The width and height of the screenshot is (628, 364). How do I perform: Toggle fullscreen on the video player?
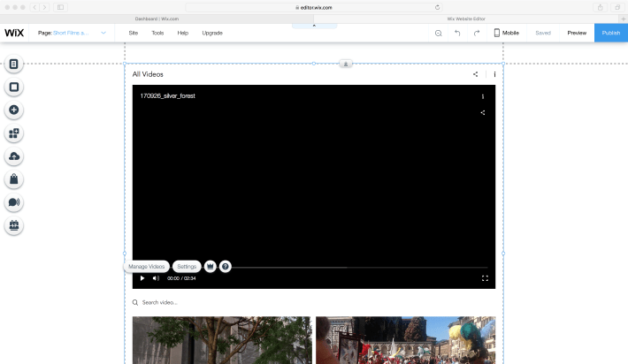point(485,278)
